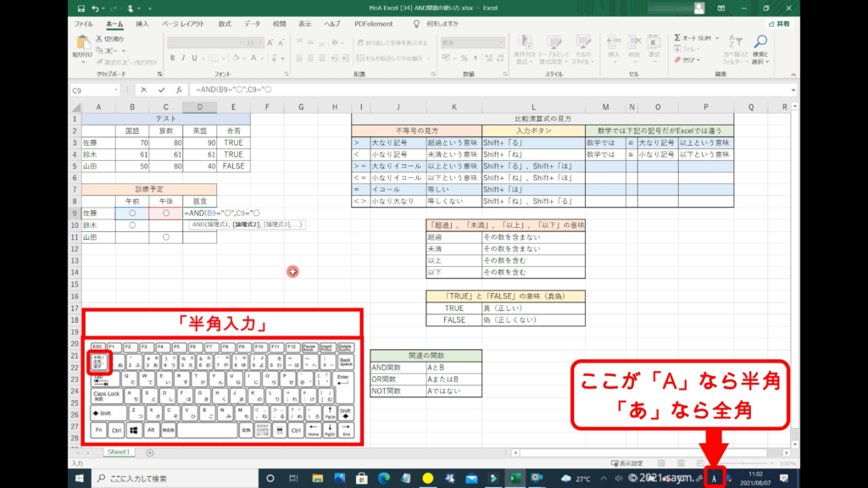The height and width of the screenshot is (488, 868).
Task: Click the Find and Select magnifier icon
Action: 759,42
